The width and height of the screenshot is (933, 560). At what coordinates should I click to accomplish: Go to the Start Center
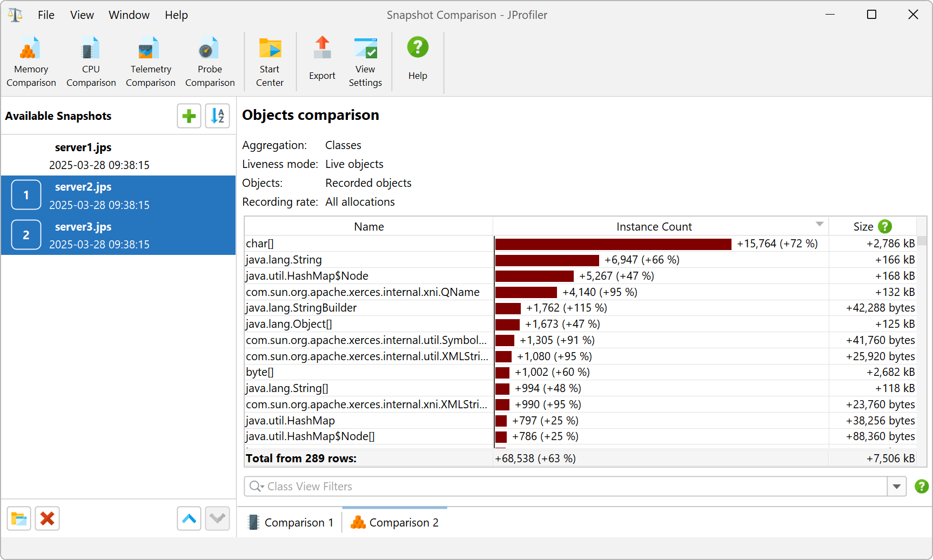pyautogui.click(x=270, y=62)
